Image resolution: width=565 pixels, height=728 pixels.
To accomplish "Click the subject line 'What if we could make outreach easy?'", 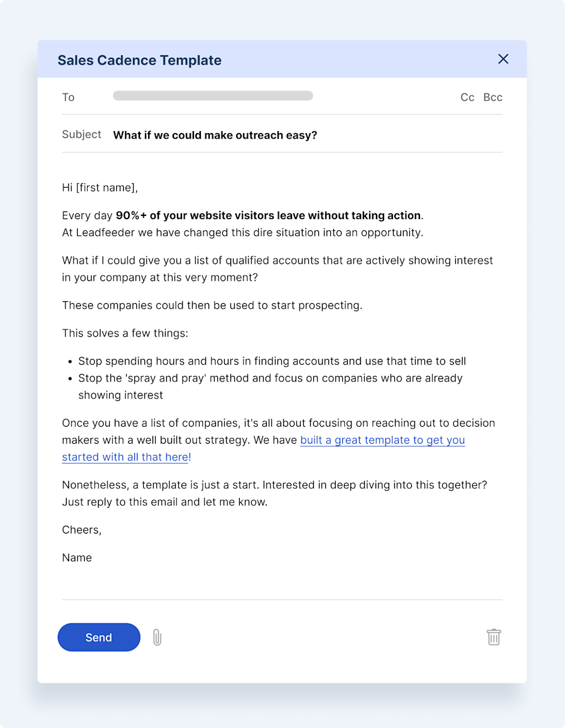I will [215, 135].
